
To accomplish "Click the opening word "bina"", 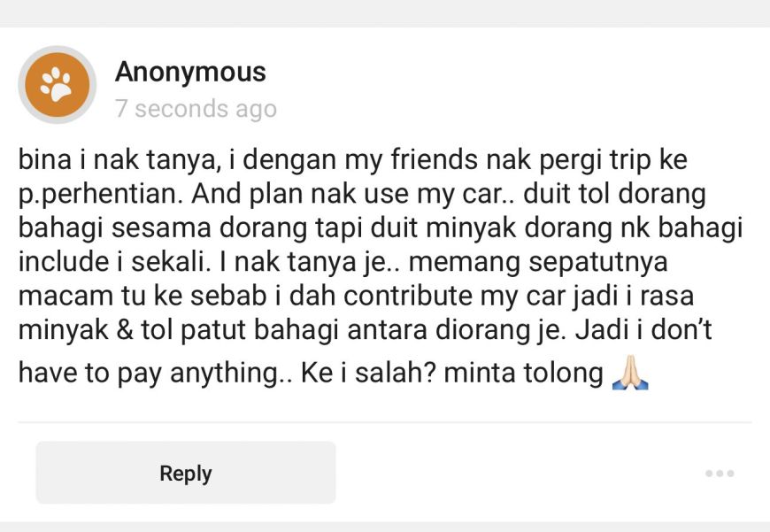I will [x=45, y=159].
